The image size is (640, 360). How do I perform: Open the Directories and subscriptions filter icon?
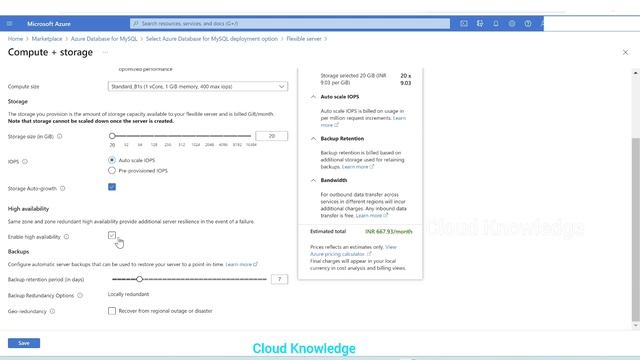coord(480,24)
